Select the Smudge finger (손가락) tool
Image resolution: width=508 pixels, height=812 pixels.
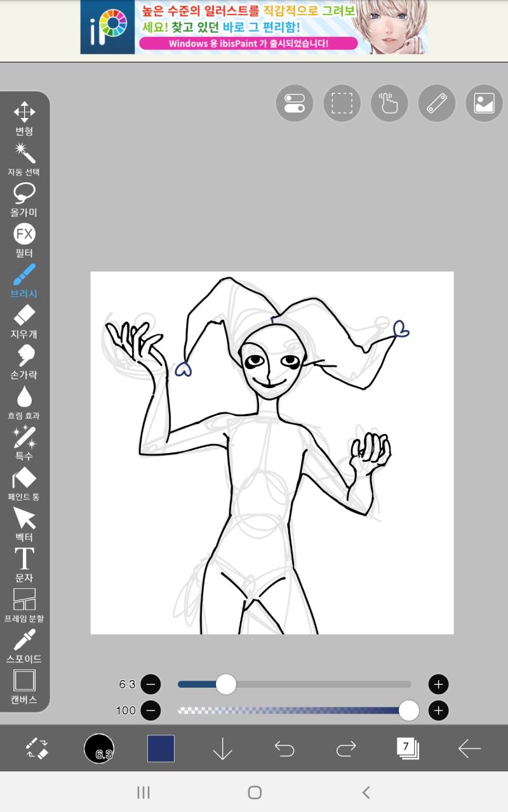tap(24, 363)
